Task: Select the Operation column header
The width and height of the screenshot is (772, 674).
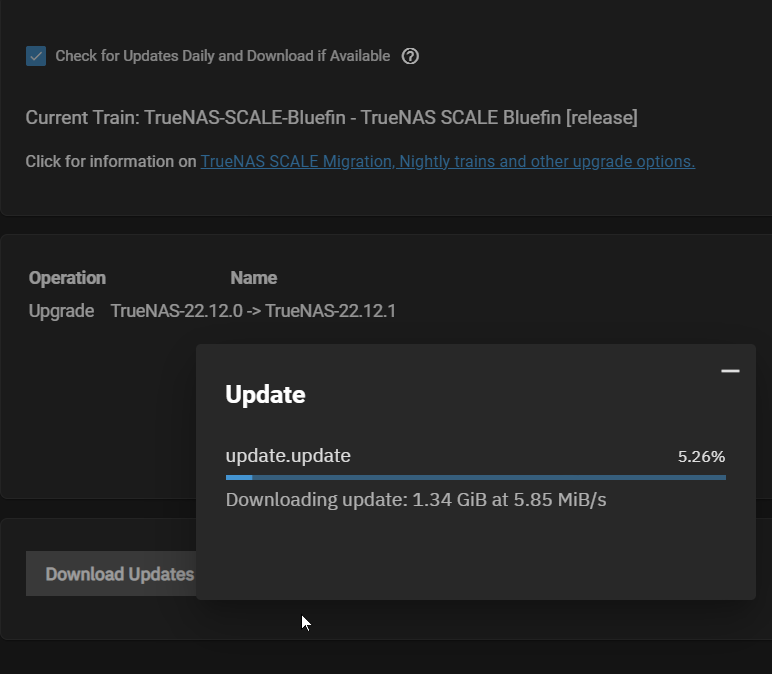Action: [67, 278]
